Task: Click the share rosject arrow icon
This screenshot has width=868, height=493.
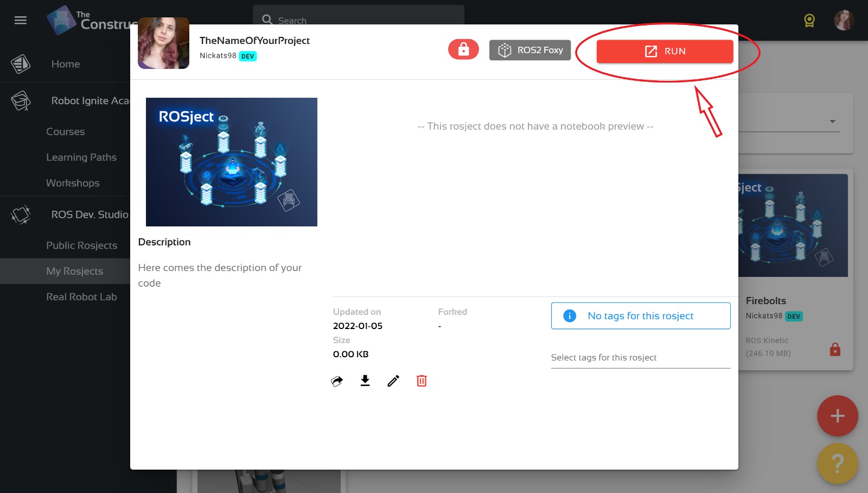Action: [337, 381]
